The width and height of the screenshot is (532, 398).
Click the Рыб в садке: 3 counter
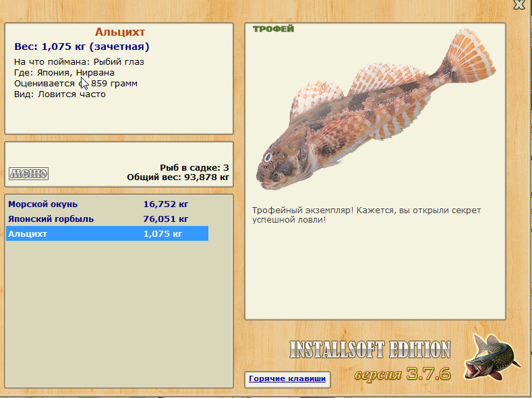[x=194, y=167]
